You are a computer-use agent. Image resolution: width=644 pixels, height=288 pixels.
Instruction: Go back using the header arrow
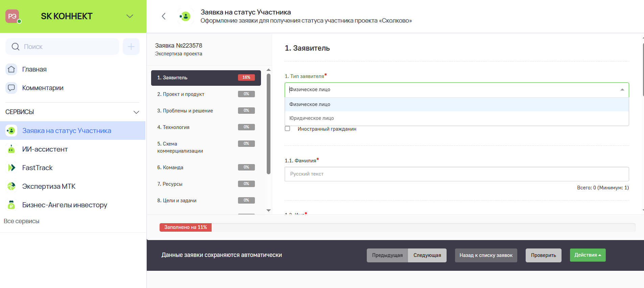tap(164, 16)
